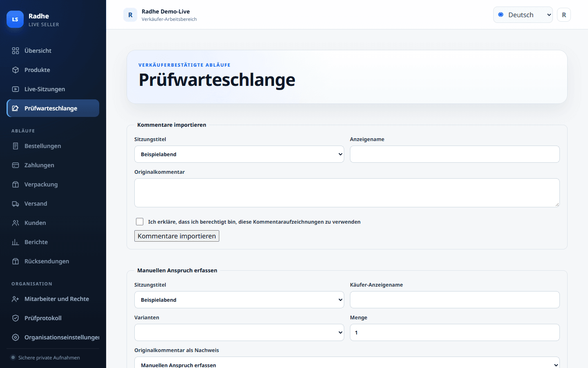Click the Berichte chart icon

(16, 242)
